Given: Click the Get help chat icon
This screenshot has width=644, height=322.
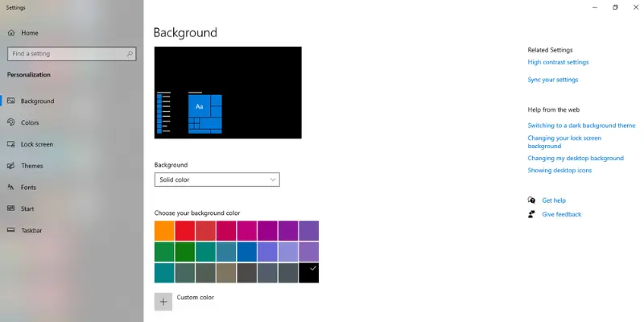Looking at the screenshot, I should pos(531,200).
